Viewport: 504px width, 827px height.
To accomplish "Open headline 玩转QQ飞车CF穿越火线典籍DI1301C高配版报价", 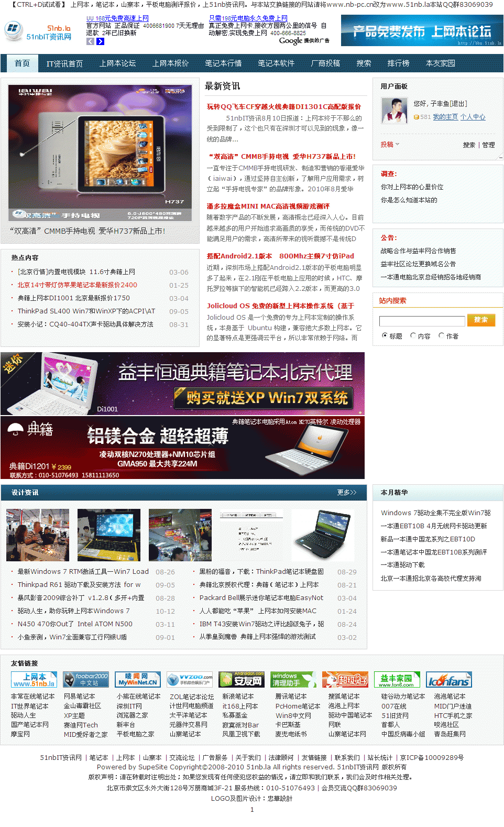I will coord(284,107).
